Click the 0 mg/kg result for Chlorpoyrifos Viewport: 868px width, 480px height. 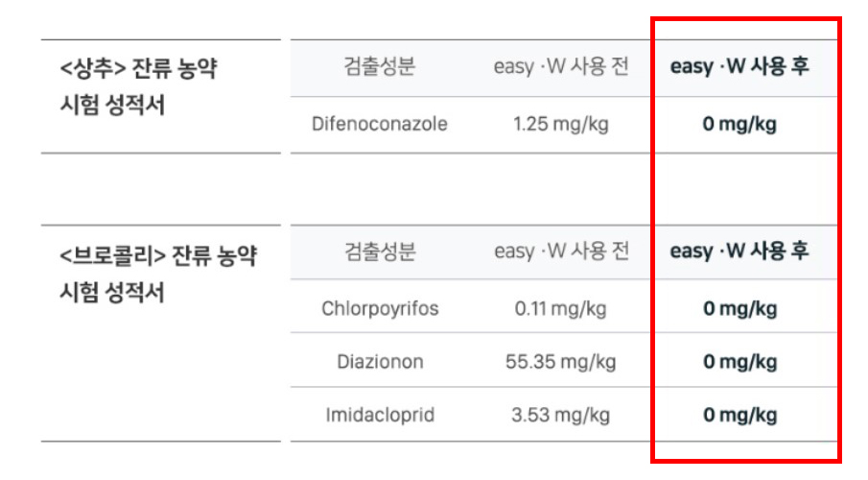739,309
